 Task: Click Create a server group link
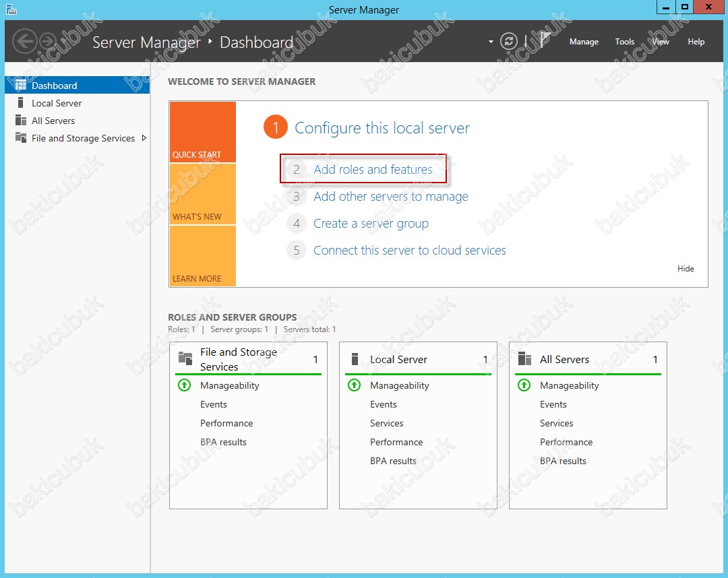371,224
